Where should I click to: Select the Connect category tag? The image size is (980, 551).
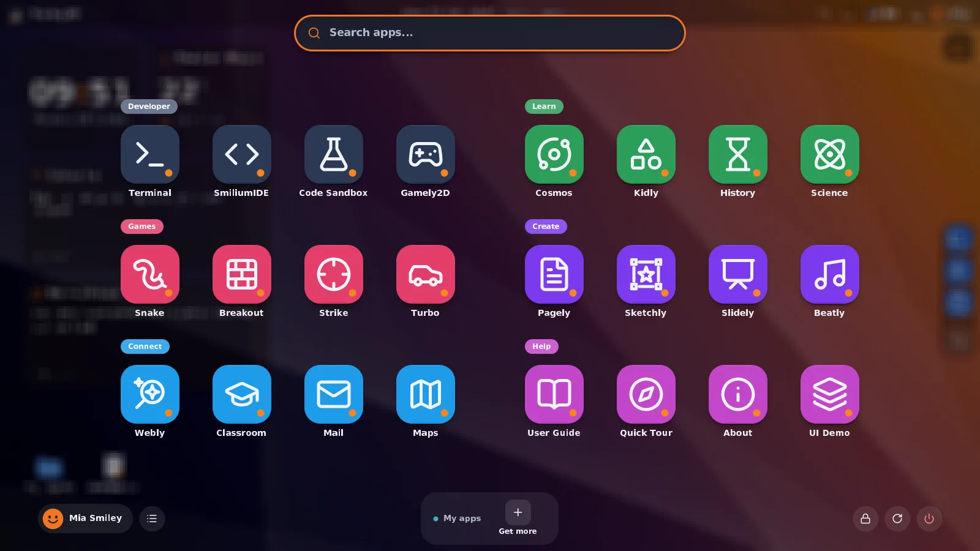pyautogui.click(x=145, y=347)
